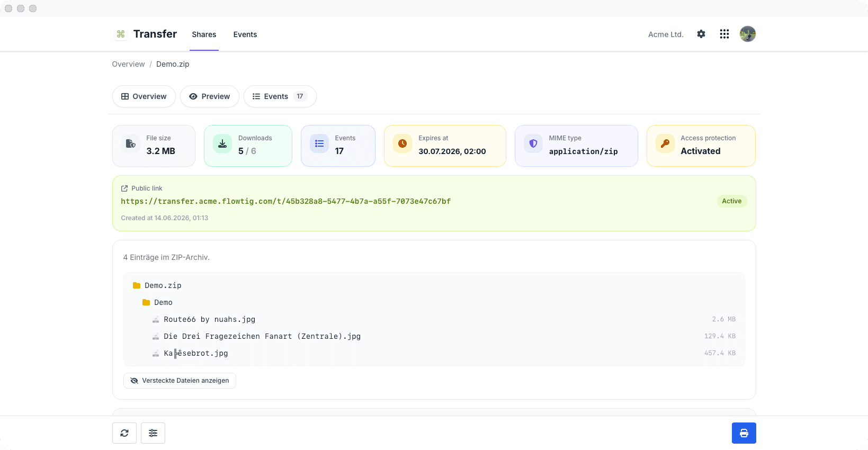Click the Public link external-link icon

pos(124,188)
